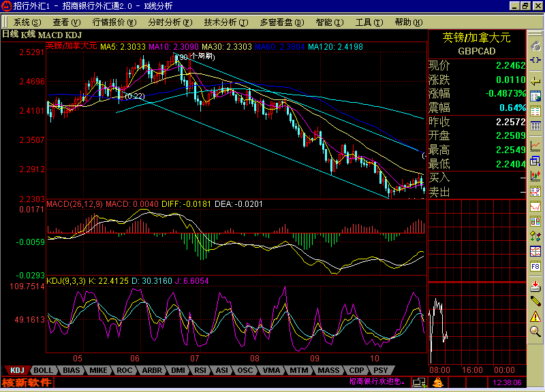Screen dimensions: 545x392
Task: Select the yellow pencil drawing tool
Action: tap(535, 301)
